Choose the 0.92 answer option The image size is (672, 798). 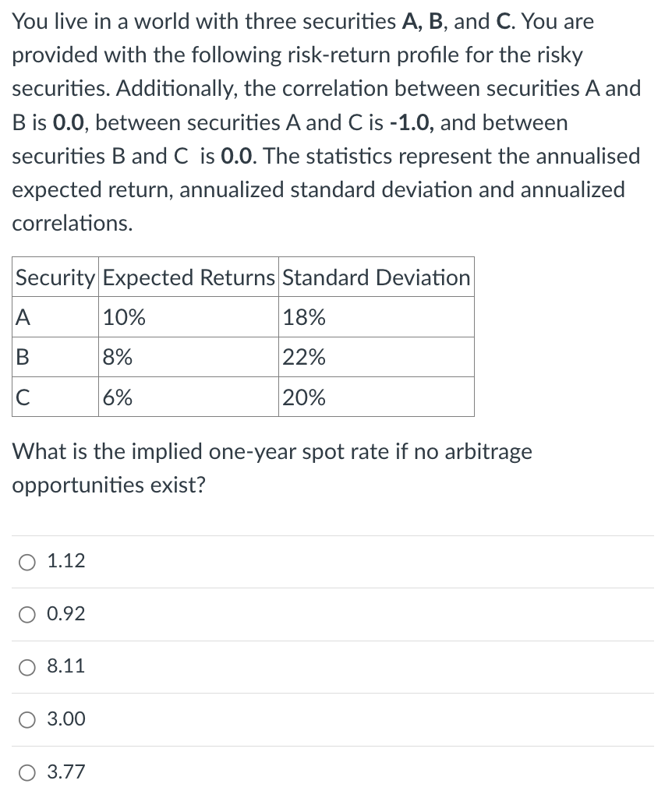tap(28, 614)
